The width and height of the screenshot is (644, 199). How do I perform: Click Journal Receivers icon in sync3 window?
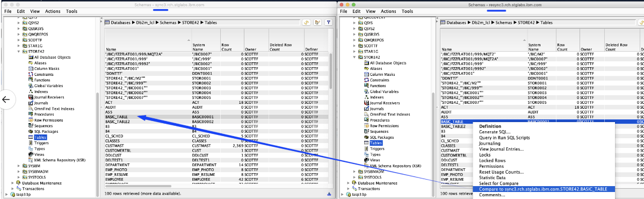[31, 97]
